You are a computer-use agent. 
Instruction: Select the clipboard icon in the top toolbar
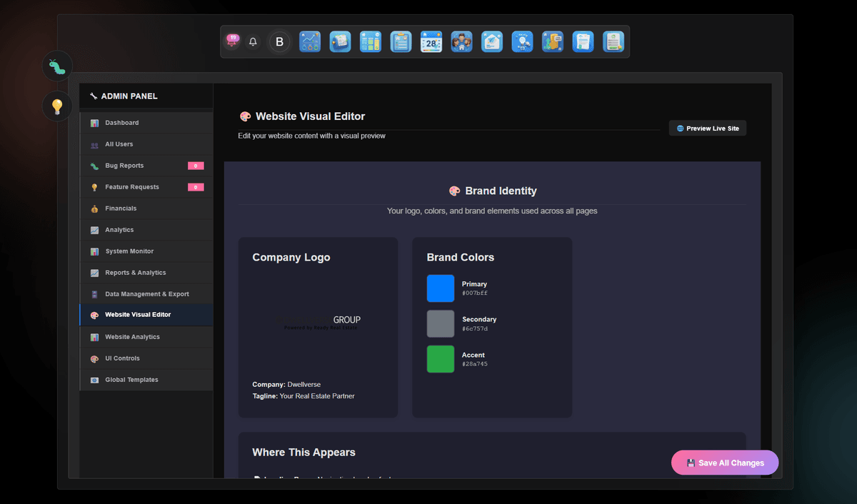(x=401, y=41)
